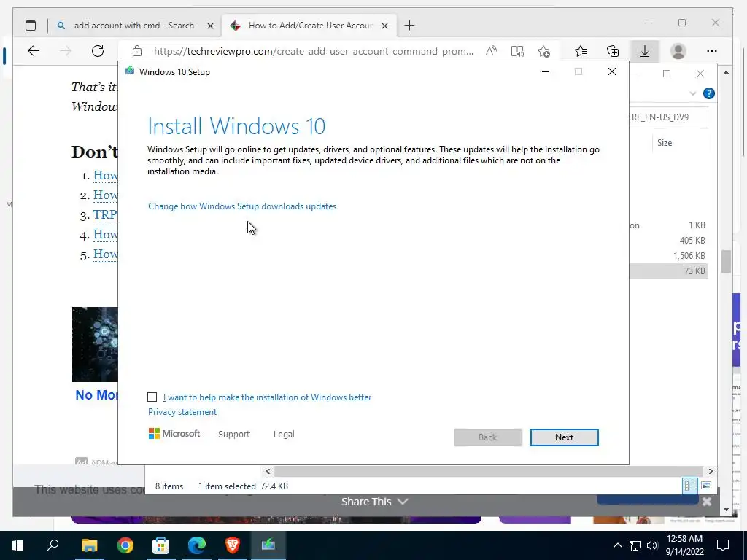Open Microsoft Store from taskbar
Screen dimensions: 747x560
click(x=160, y=545)
